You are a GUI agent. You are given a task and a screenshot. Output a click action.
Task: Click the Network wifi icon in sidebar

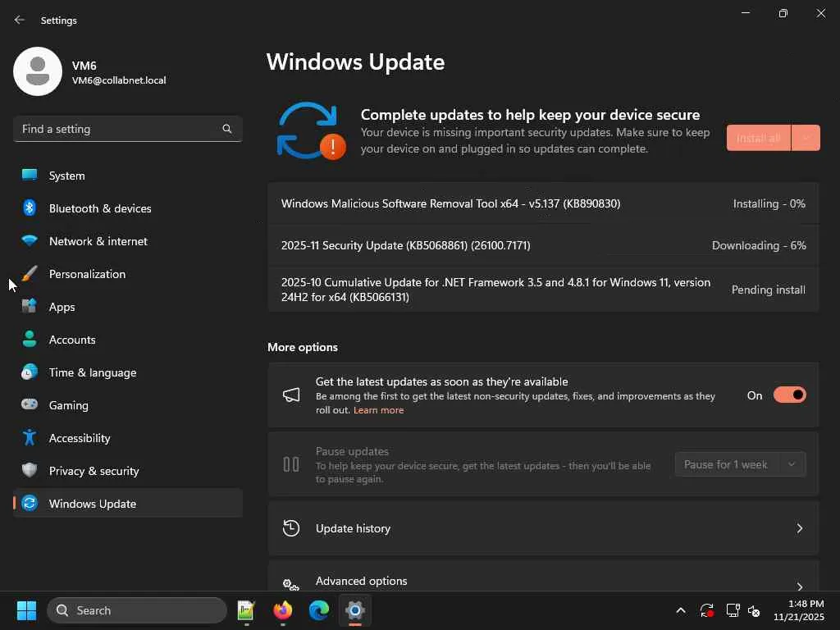pyautogui.click(x=30, y=240)
